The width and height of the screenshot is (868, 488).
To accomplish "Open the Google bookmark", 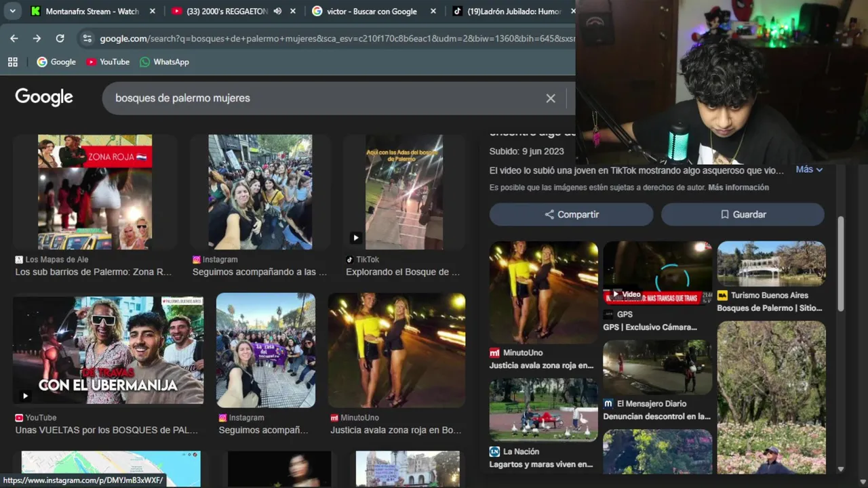I will [56, 62].
